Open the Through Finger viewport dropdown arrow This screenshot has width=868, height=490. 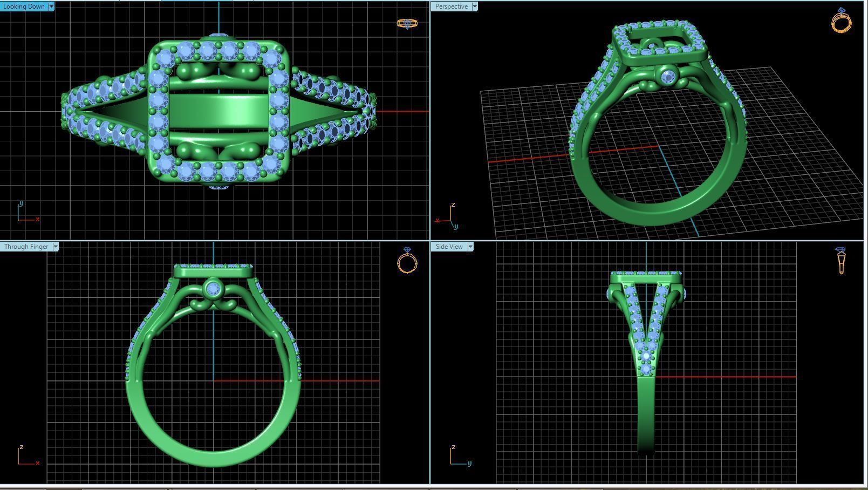click(55, 247)
